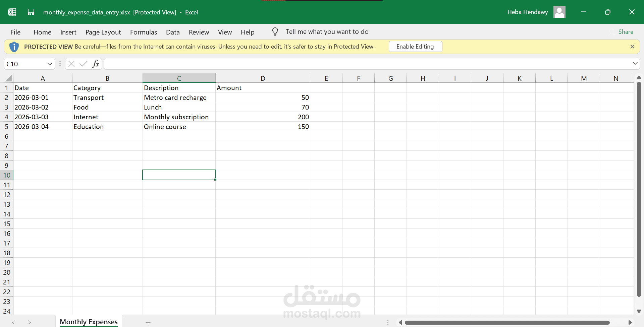Screen dimensions: 644x327
Task: Click the Save icon in title bar
Action: 31,12
